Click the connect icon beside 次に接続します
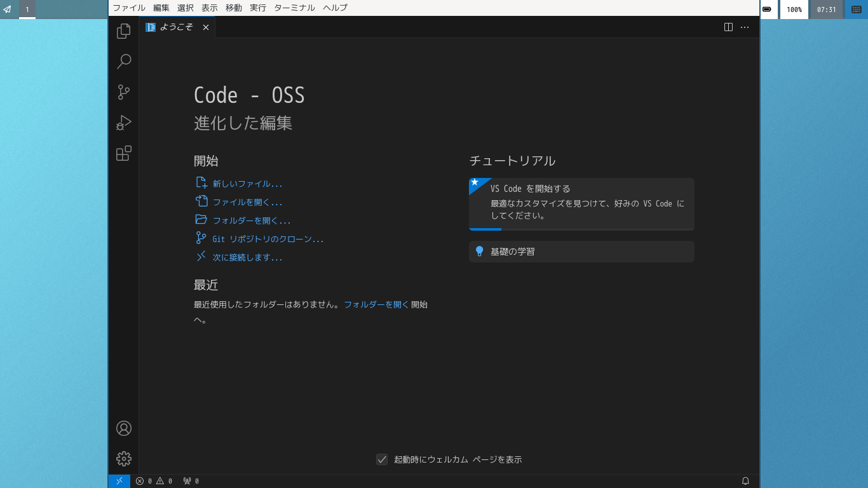Image resolution: width=868 pixels, height=488 pixels. tap(201, 257)
